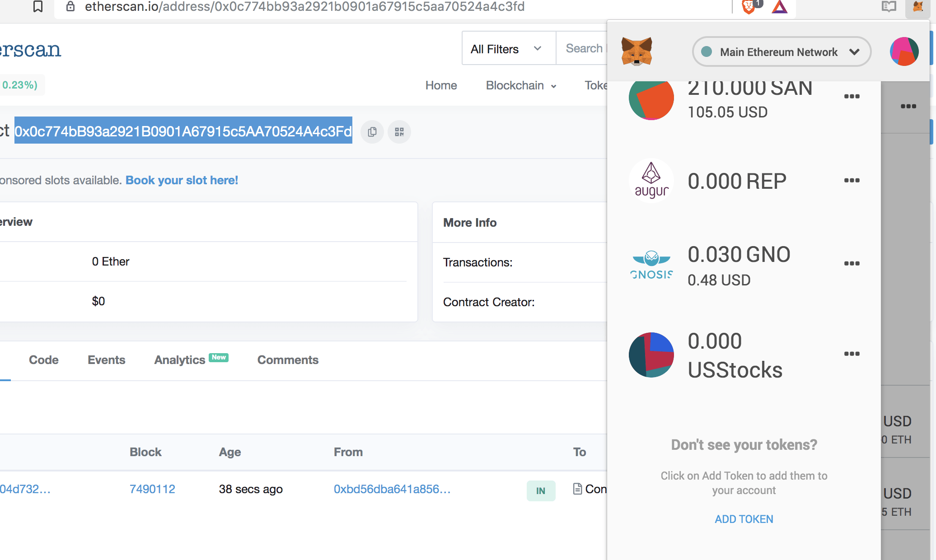
Task: Click the MetaMask fox logo
Action: coord(637,51)
